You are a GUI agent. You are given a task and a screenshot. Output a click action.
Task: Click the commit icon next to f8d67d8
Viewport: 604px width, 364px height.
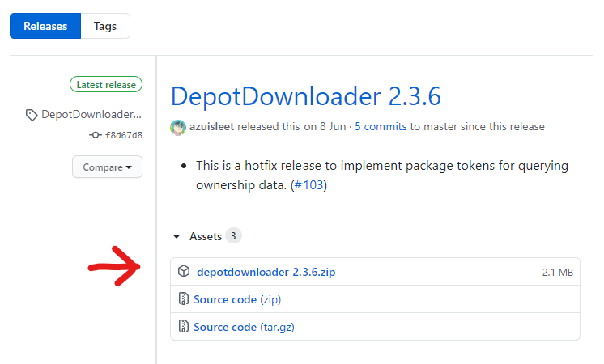96,135
